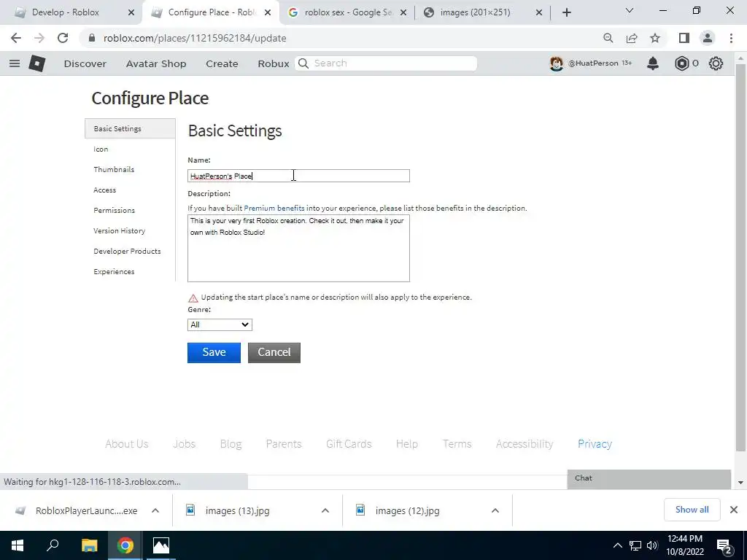This screenshot has height=560, width=747.
Task: Open the Permissions settings section
Action: pos(115,211)
